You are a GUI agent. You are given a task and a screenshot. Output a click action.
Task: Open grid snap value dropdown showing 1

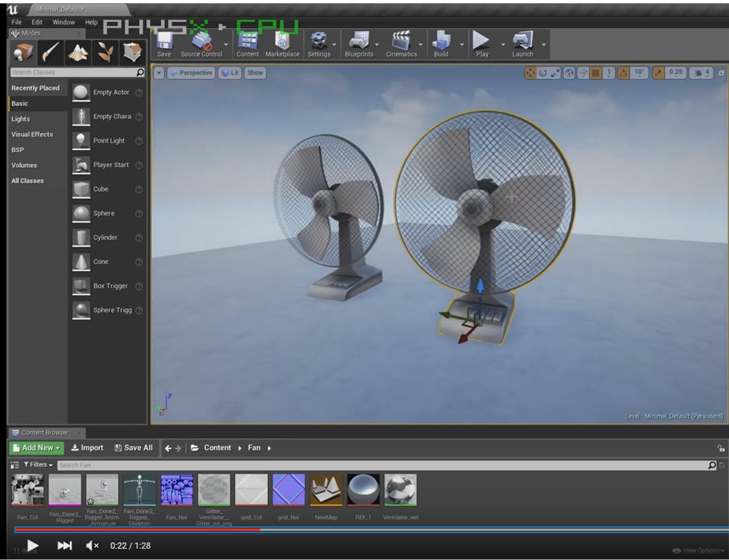tap(609, 73)
